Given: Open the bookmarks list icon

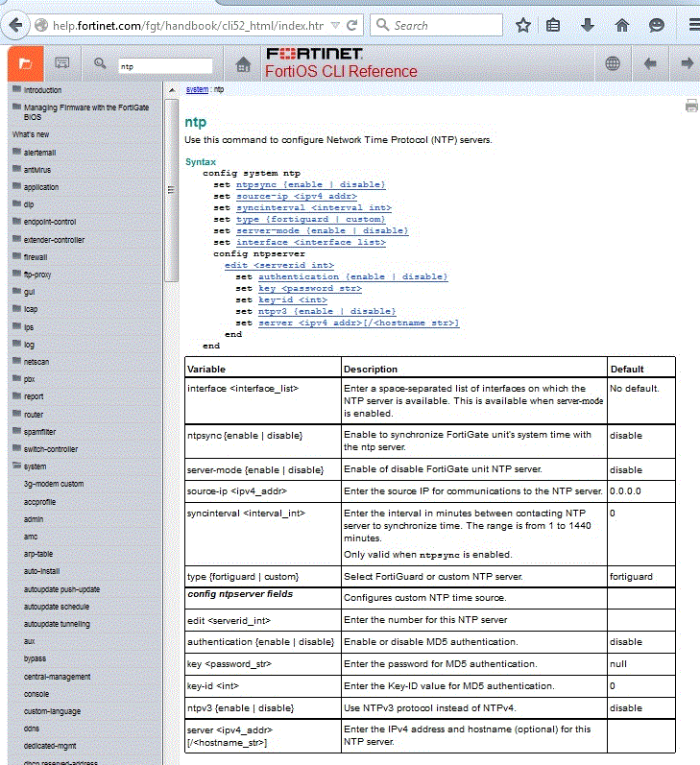Looking at the screenshot, I should click(552, 25).
